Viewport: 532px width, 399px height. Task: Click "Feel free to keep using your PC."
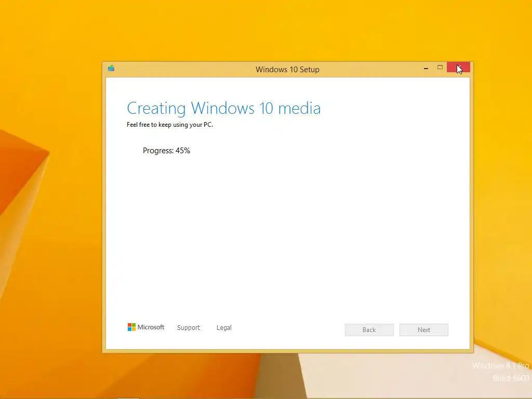pyautogui.click(x=170, y=125)
